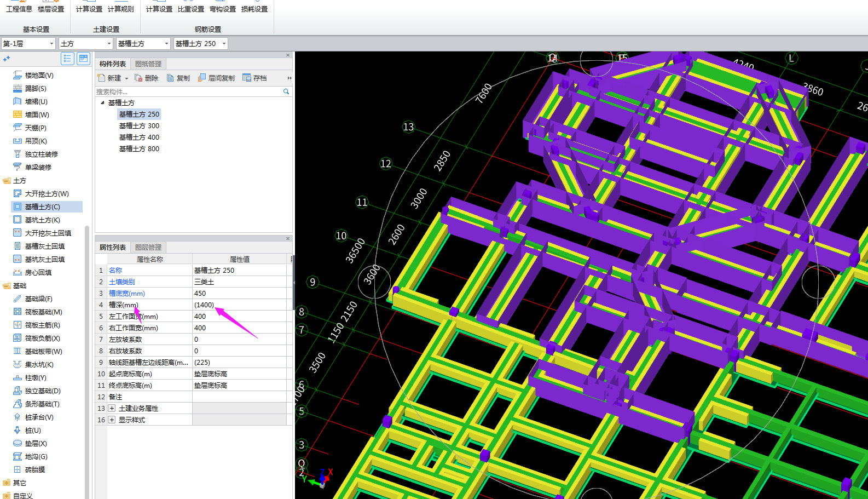868x499 pixels.
Task: Click 层间复制 button
Action: click(x=216, y=78)
